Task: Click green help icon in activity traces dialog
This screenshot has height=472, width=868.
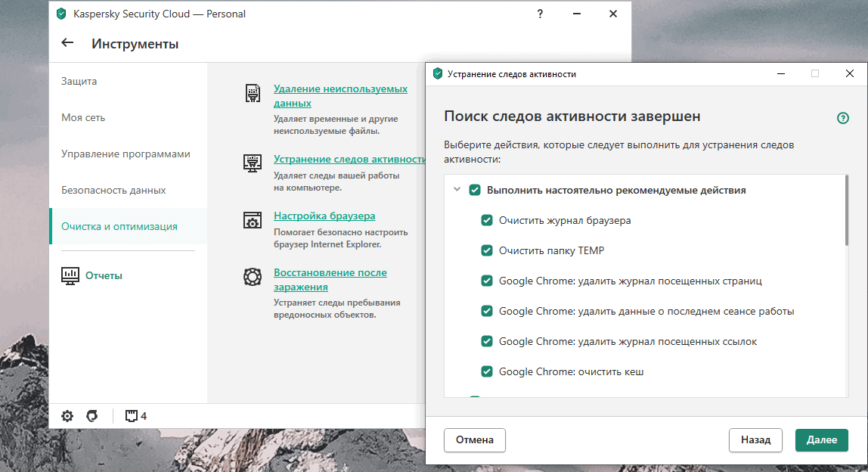Action: [842, 118]
